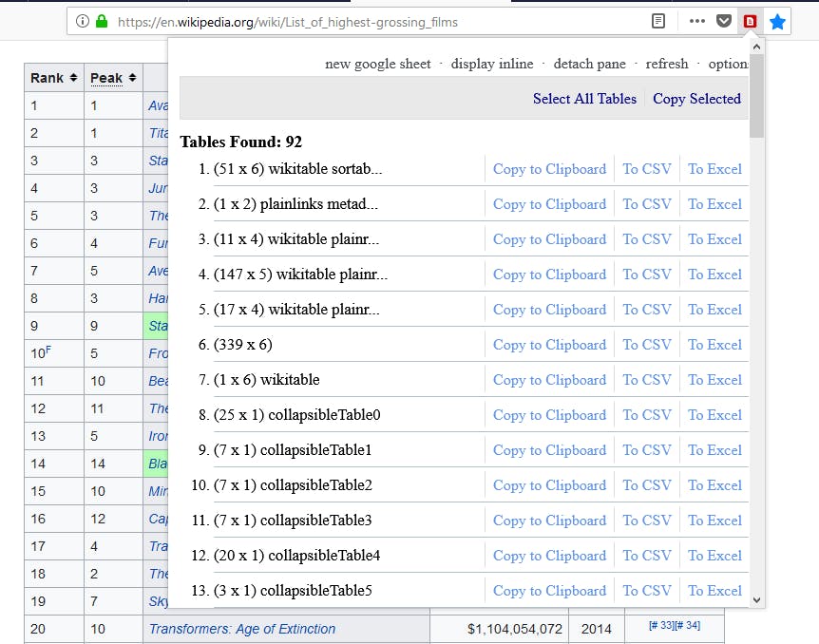This screenshot has width=819, height=644.
Task: Open the extension options
Action: click(726, 64)
